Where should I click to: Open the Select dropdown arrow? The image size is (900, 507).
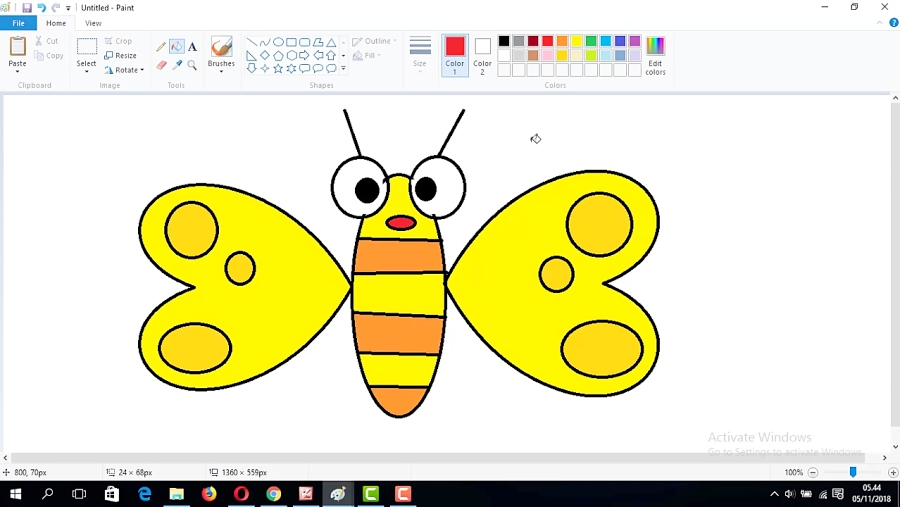coord(87,71)
